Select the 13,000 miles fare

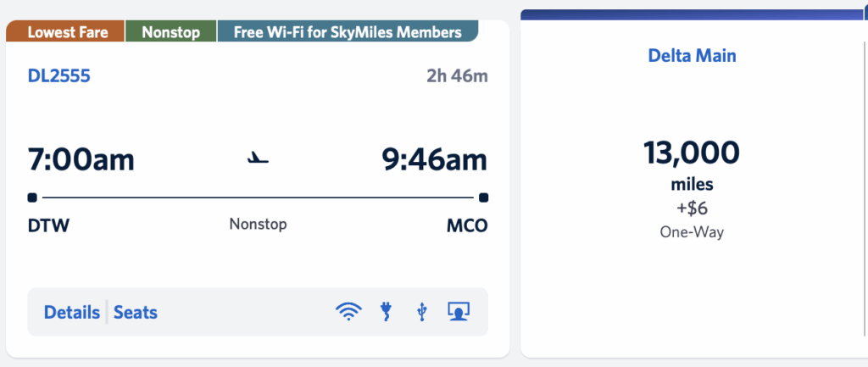pyautogui.click(x=692, y=153)
